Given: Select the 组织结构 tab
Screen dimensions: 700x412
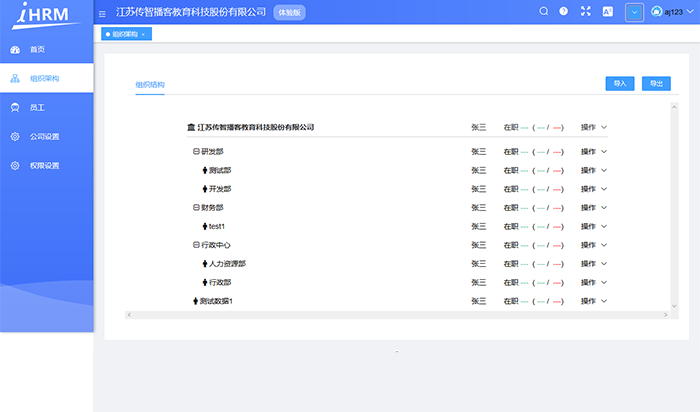Looking at the screenshot, I should [150, 84].
